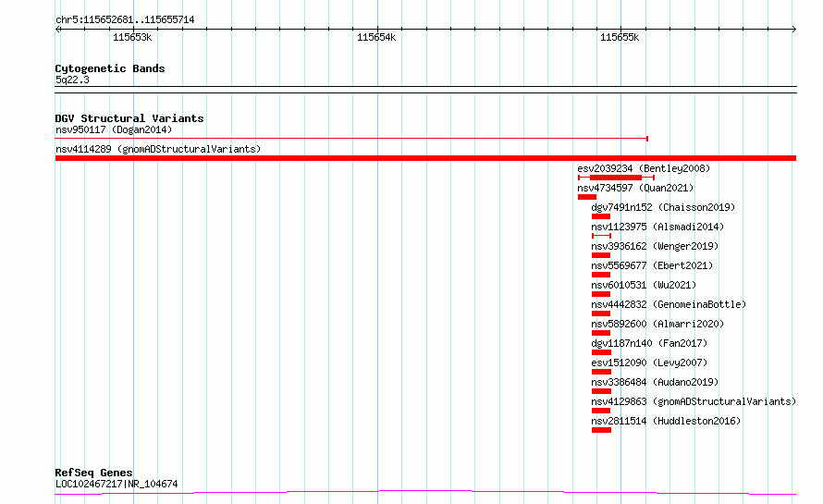Select the nsv4114289 gnomAD thick red bar
The image size is (823, 504).
[425, 158]
